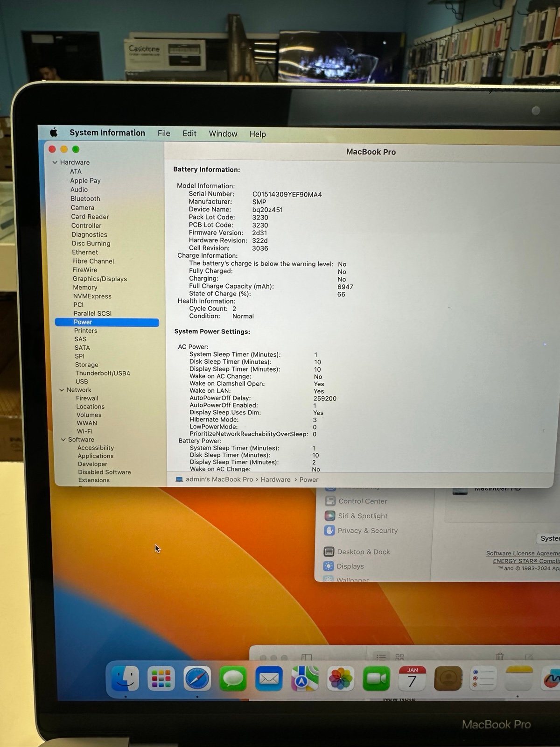
Task: Select Diagnostics in the sidebar
Action: (x=89, y=235)
